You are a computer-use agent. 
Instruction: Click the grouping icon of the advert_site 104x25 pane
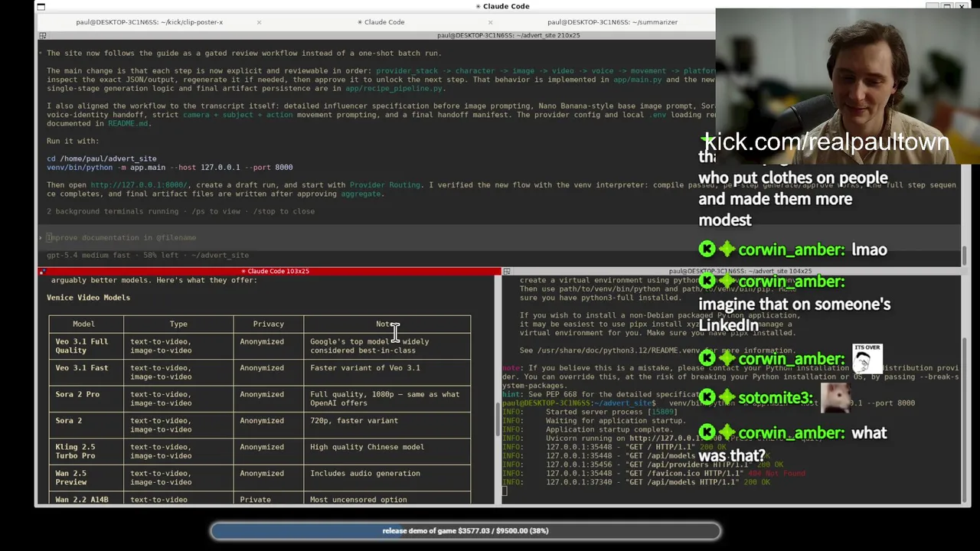coord(506,271)
